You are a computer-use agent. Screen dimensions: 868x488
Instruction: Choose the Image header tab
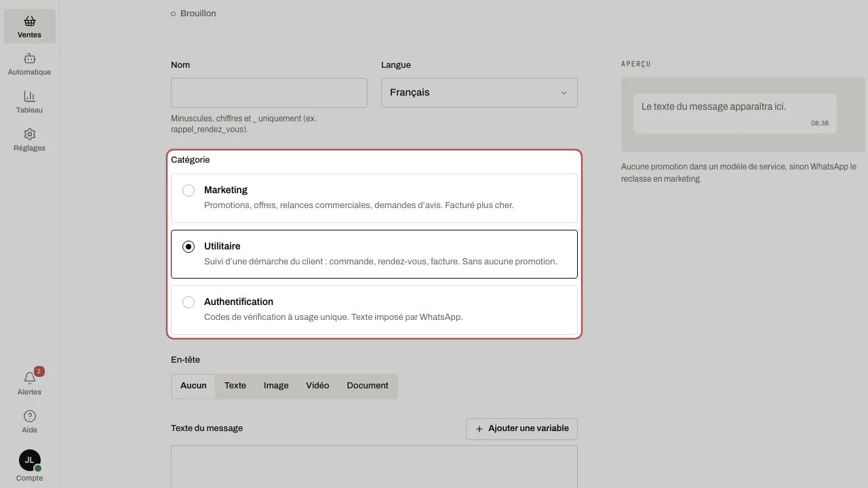point(276,386)
